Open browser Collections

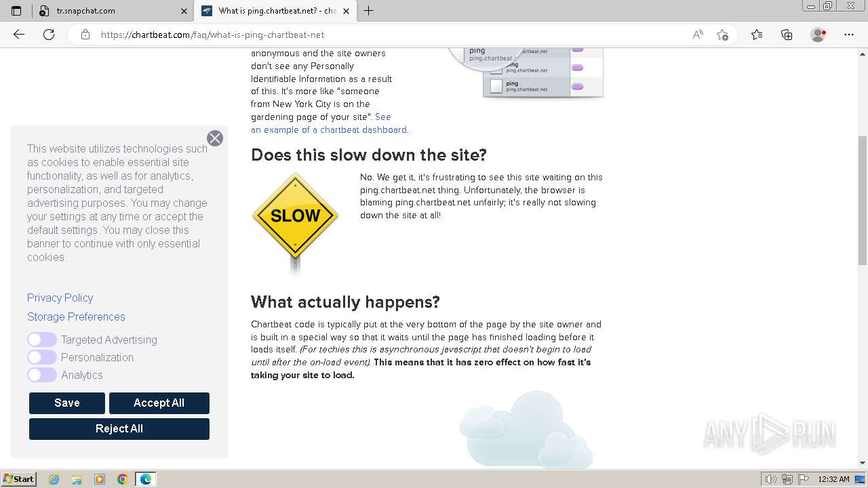787,35
